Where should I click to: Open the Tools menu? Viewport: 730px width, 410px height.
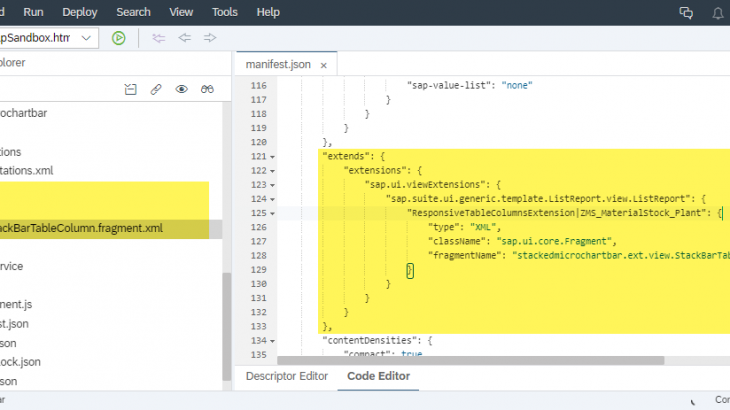(224, 12)
